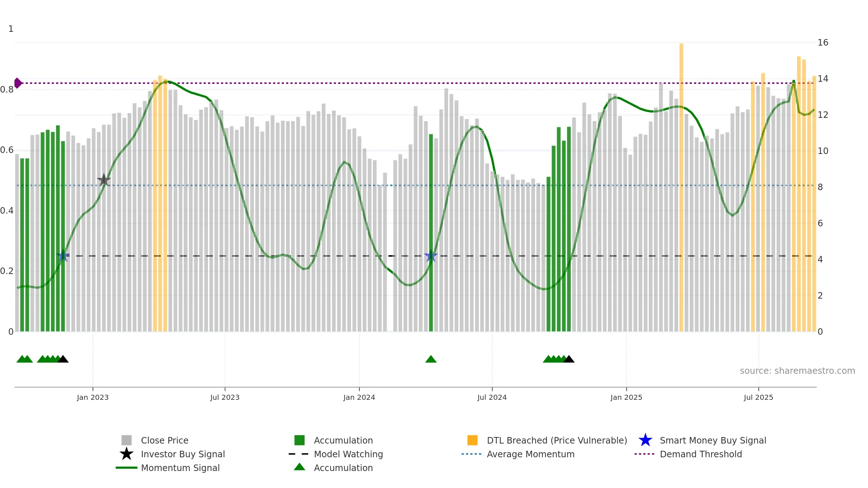Click the black triangle marker before Jan 2025

pyautogui.click(x=569, y=359)
